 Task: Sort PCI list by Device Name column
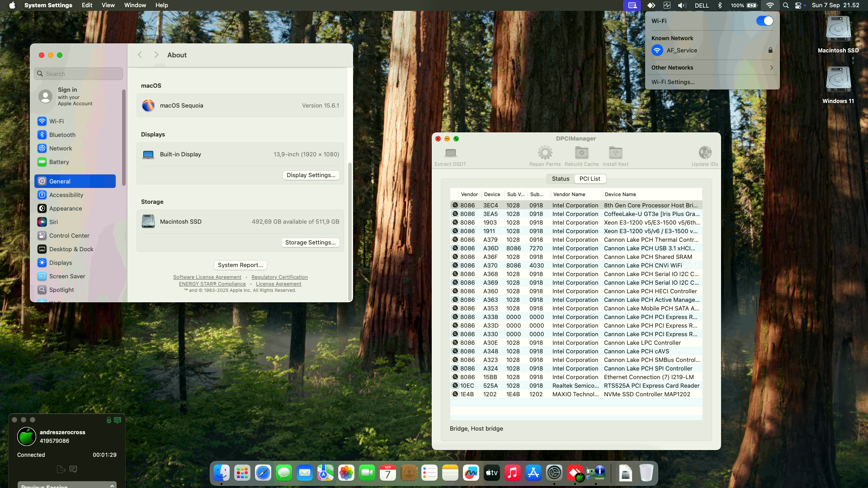pyautogui.click(x=652, y=194)
